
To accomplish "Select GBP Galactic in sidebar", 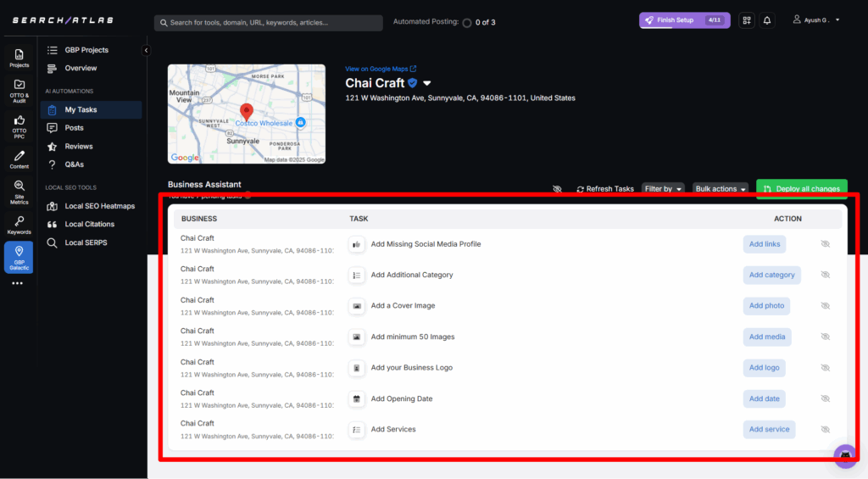I will pyautogui.click(x=19, y=258).
